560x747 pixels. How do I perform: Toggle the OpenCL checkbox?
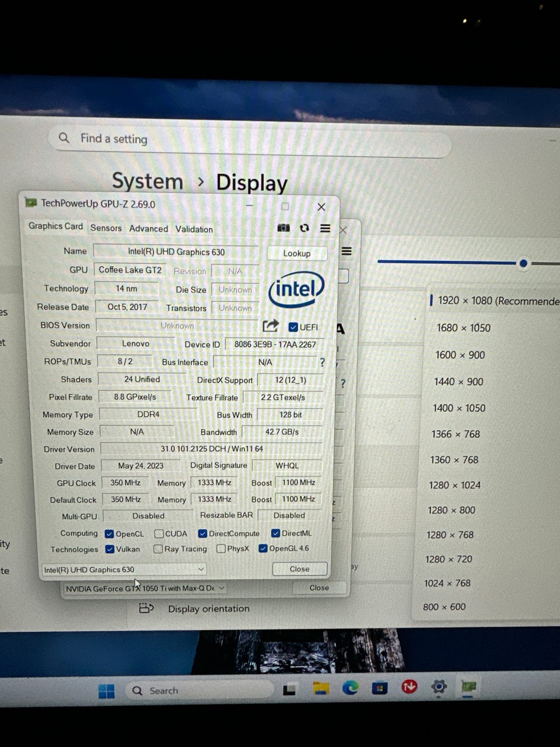click(x=109, y=534)
